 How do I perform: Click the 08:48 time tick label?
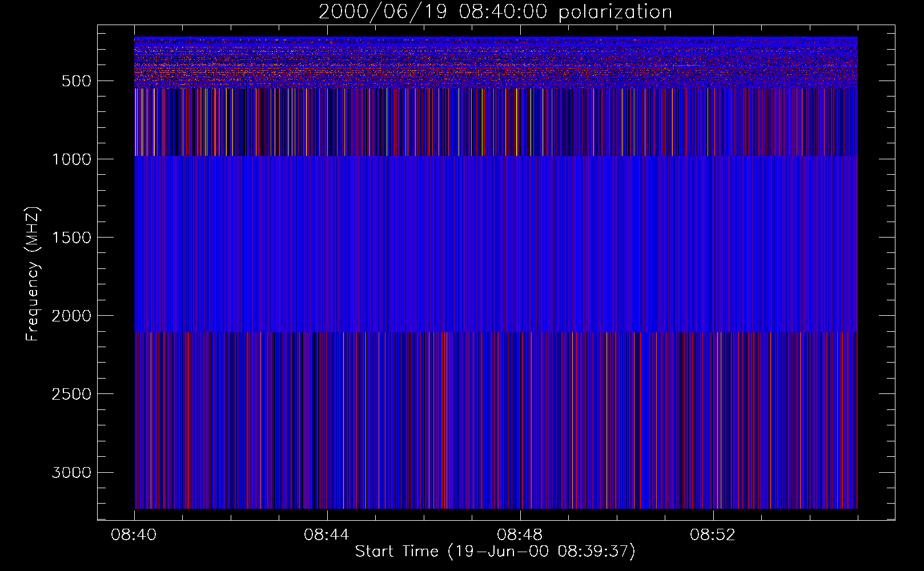(520, 535)
